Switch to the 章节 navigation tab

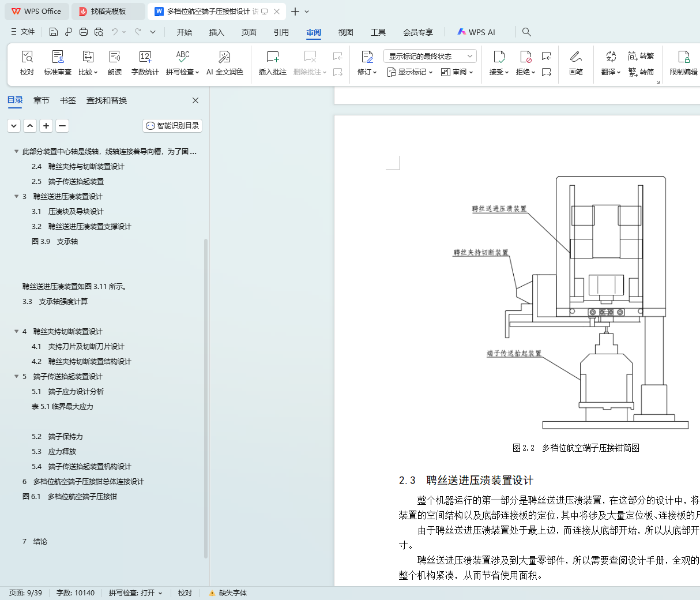(42, 100)
